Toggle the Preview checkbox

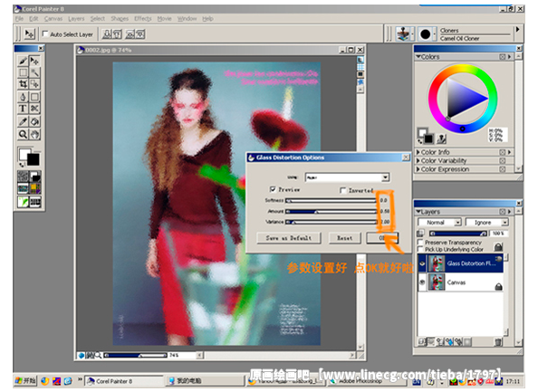[273, 189]
